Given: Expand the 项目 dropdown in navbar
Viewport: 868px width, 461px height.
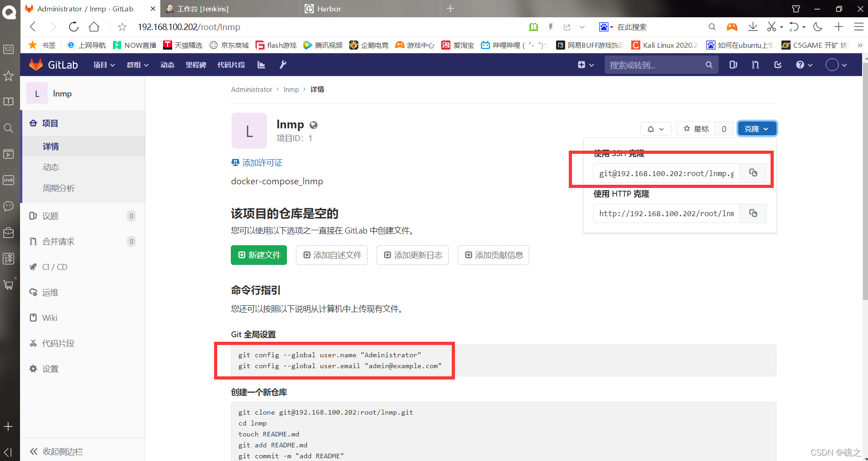Looking at the screenshot, I should [x=104, y=65].
